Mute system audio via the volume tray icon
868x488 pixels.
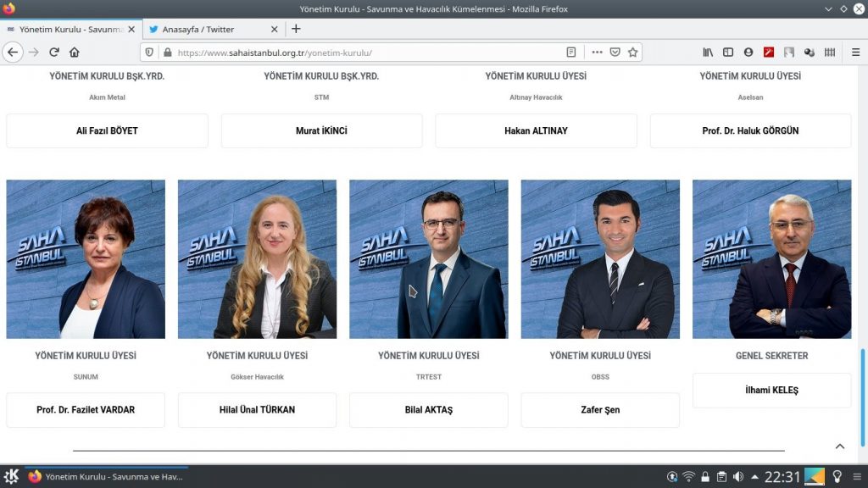click(739, 476)
